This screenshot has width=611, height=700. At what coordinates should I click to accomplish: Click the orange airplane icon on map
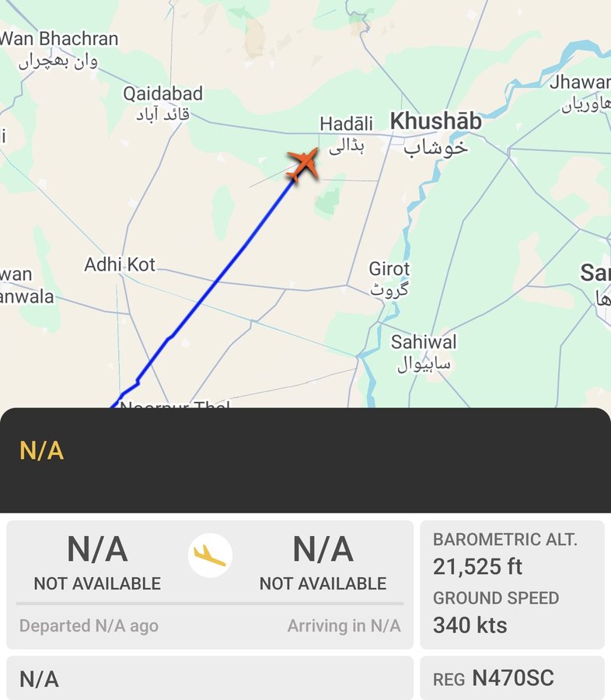pyautogui.click(x=303, y=164)
